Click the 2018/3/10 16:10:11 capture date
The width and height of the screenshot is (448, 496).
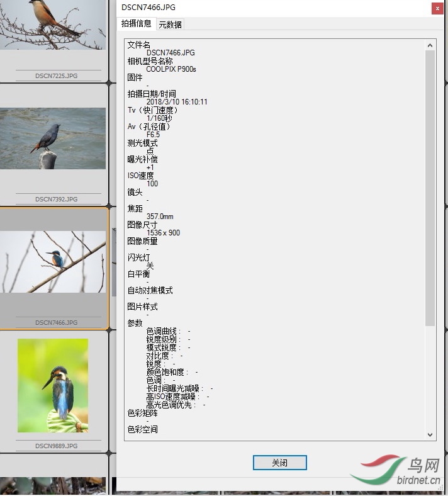point(177,102)
